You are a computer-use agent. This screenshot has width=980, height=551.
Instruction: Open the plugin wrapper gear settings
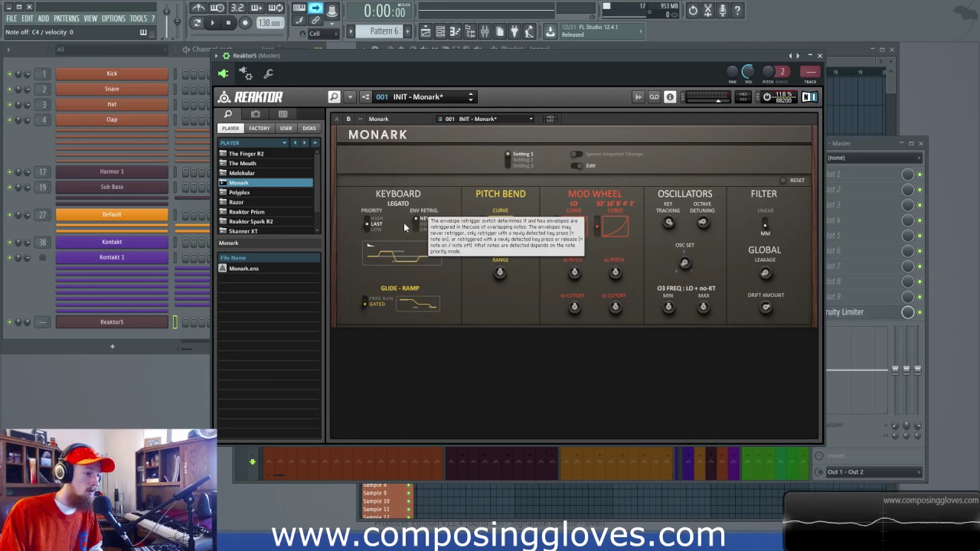pos(246,73)
